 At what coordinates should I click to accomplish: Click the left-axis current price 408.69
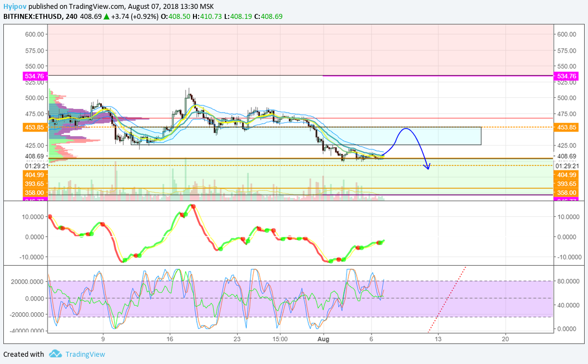[35, 157]
